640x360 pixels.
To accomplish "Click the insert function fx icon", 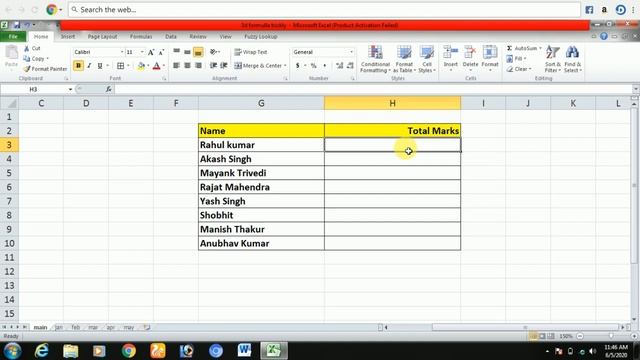I will pyautogui.click(x=109, y=89).
